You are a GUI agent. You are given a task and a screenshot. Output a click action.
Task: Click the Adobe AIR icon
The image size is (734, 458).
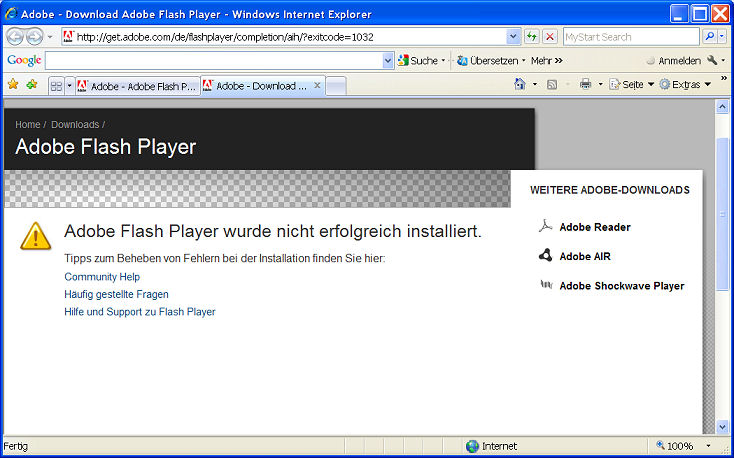[545, 255]
